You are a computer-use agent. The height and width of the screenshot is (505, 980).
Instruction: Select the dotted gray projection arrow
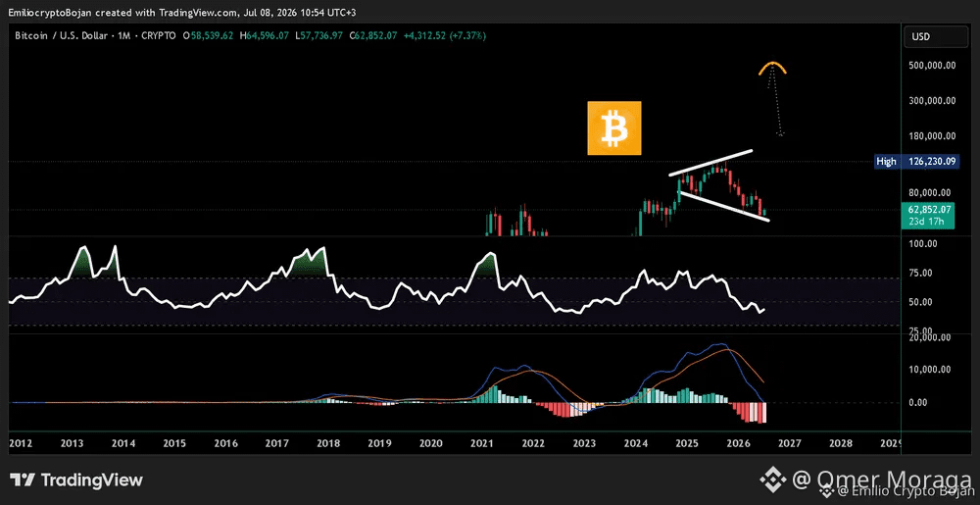[x=776, y=100]
